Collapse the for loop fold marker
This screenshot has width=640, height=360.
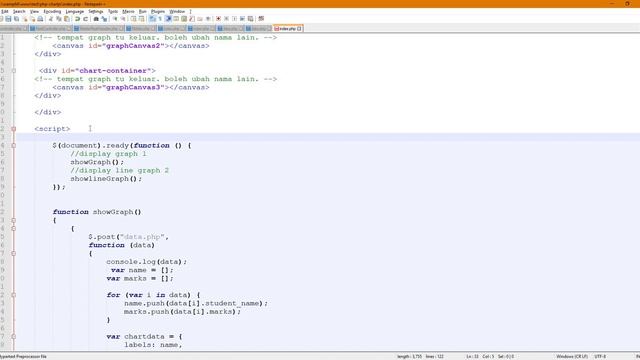pyautogui.click(x=13, y=295)
